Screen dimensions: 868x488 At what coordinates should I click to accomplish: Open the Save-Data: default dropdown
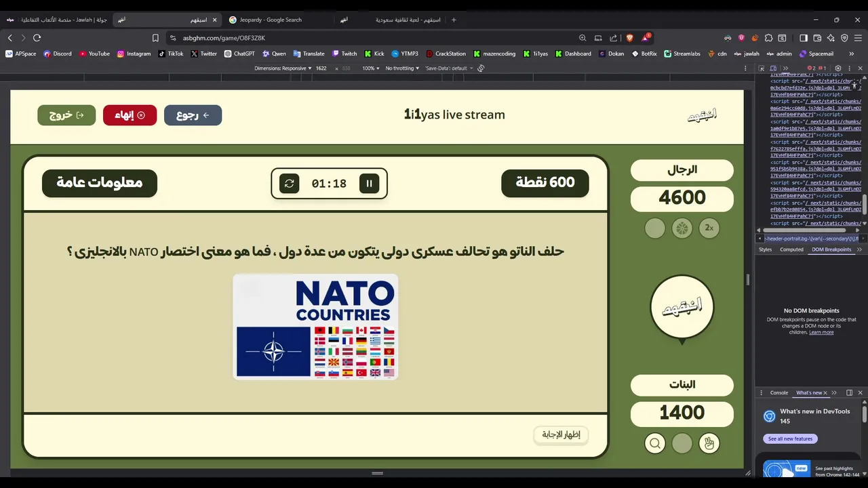coord(448,68)
